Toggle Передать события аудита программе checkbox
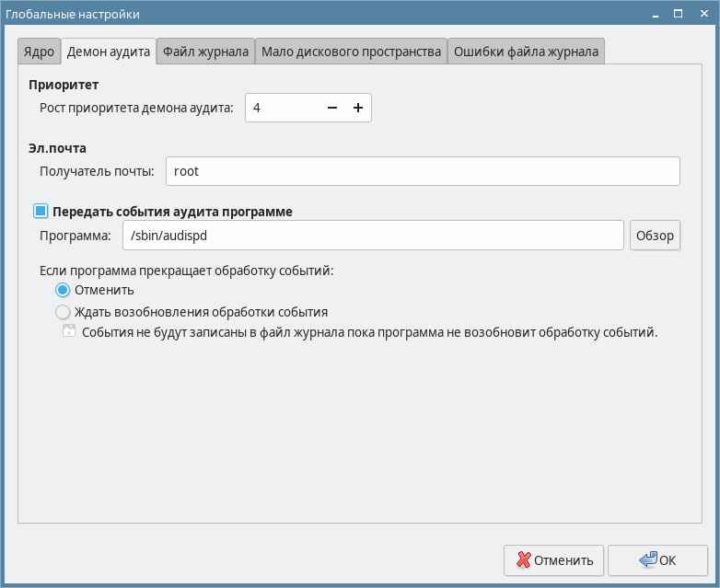720x588 pixels. (41, 211)
